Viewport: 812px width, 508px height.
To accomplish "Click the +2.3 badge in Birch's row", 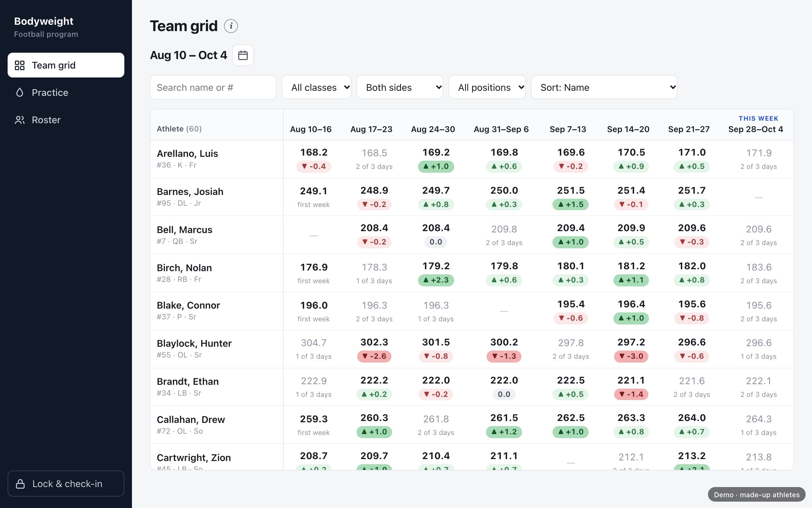I will [x=436, y=280].
